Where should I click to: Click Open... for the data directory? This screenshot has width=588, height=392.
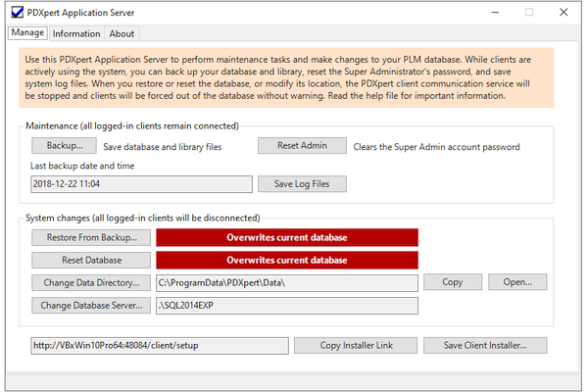point(517,282)
